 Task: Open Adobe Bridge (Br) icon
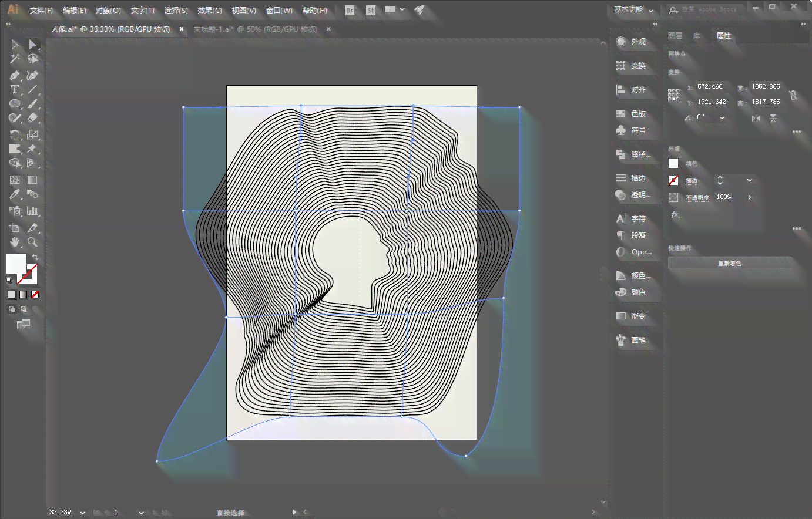(x=350, y=10)
